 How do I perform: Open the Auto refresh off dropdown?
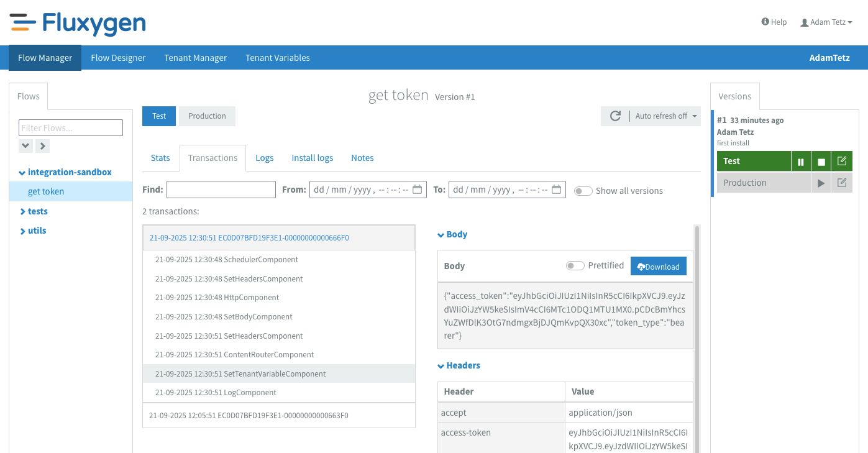665,116
